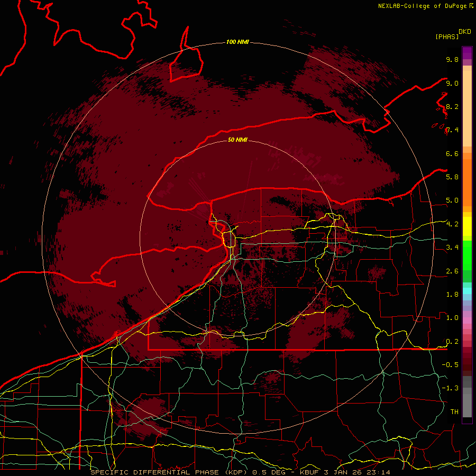Click the 50 NMI range ring label
The height and width of the screenshot is (476, 476).
click(237, 140)
